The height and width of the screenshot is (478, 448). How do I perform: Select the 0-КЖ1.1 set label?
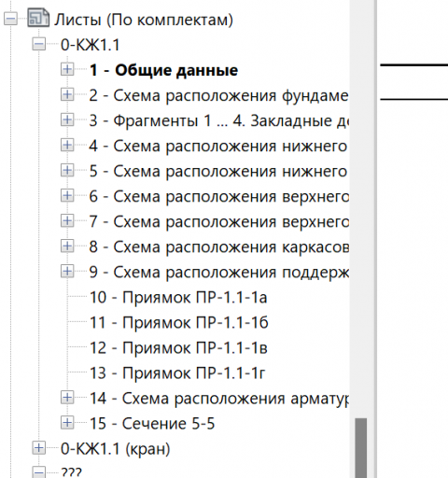click(91, 45)
